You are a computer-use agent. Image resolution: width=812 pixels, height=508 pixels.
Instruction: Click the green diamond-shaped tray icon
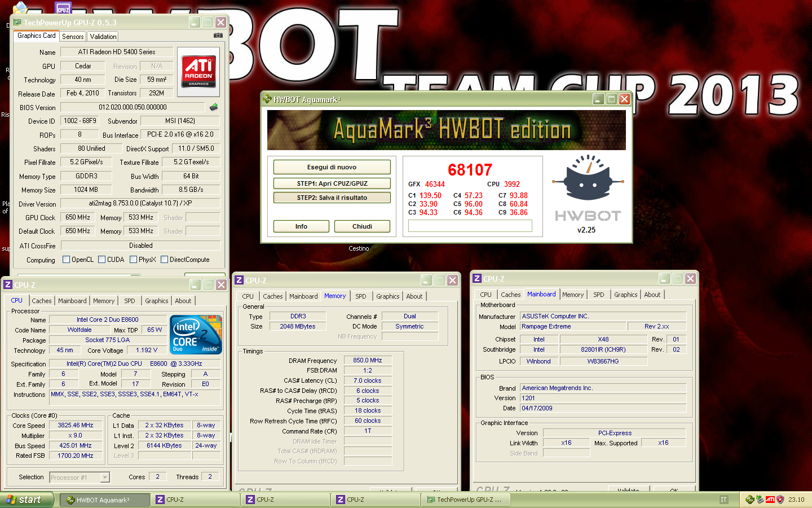click(749, 500)
